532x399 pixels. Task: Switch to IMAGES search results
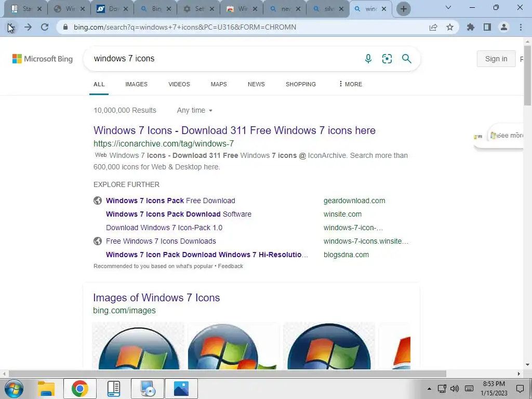pos(137,84)
